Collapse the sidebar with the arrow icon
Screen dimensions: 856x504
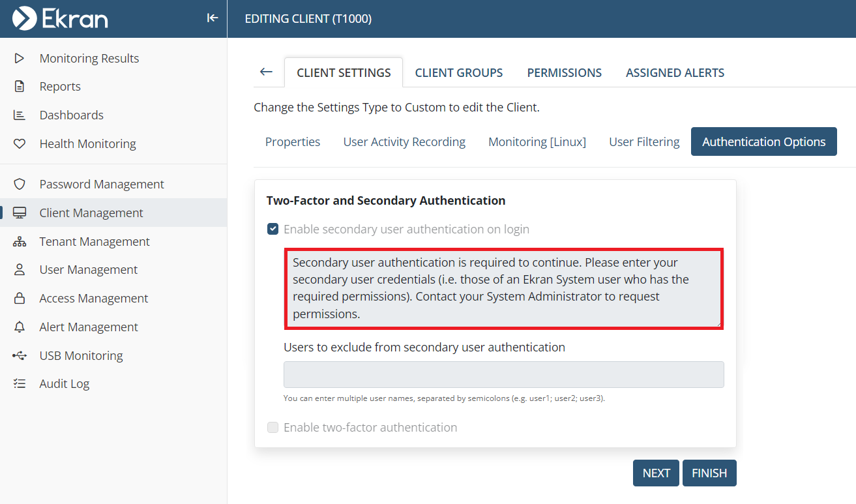click(x=212, y=18)
